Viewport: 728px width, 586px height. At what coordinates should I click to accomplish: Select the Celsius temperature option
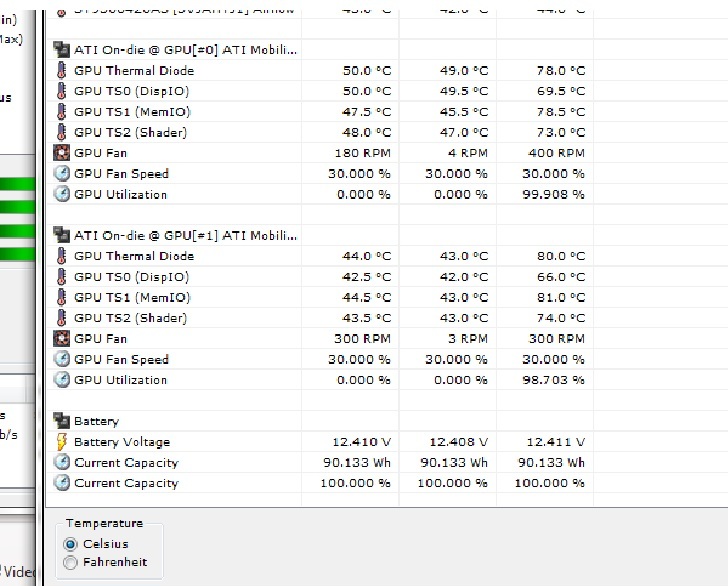70,544
